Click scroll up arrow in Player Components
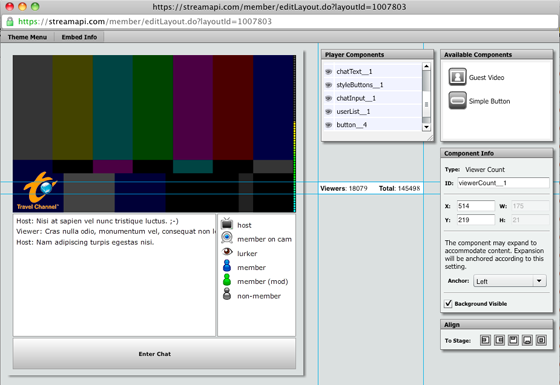Screen dimensions: 560x385 click(426, 66)
